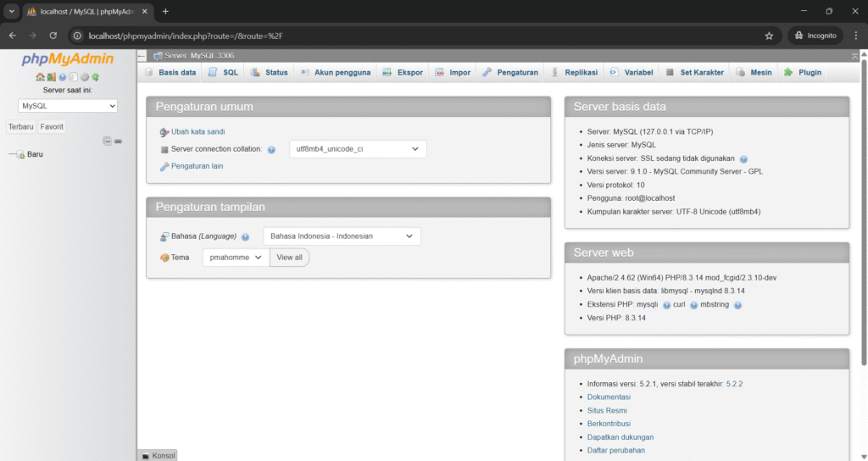868x461 pixels.
Task: Click the help icon next to collation
Action: tap(271, 149)
